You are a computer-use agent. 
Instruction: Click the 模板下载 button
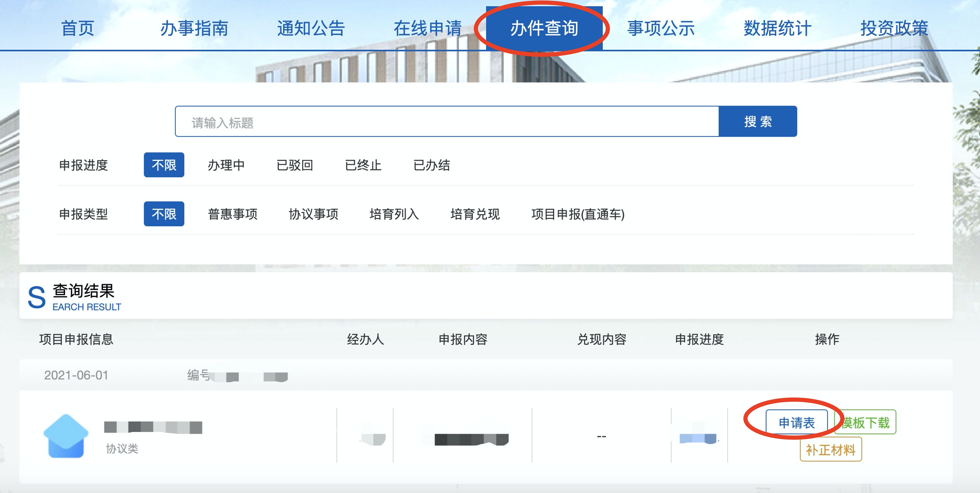pos(865,422)
